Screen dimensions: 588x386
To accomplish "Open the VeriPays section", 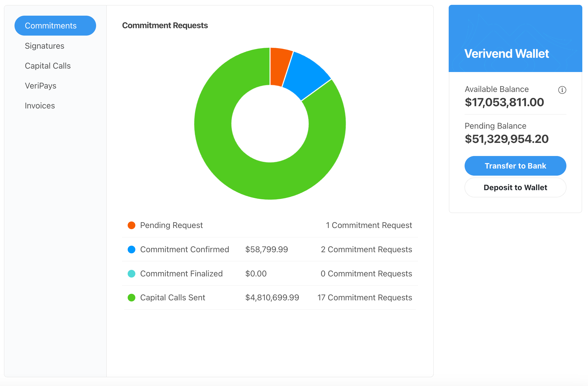I will [x=41, y=86].
